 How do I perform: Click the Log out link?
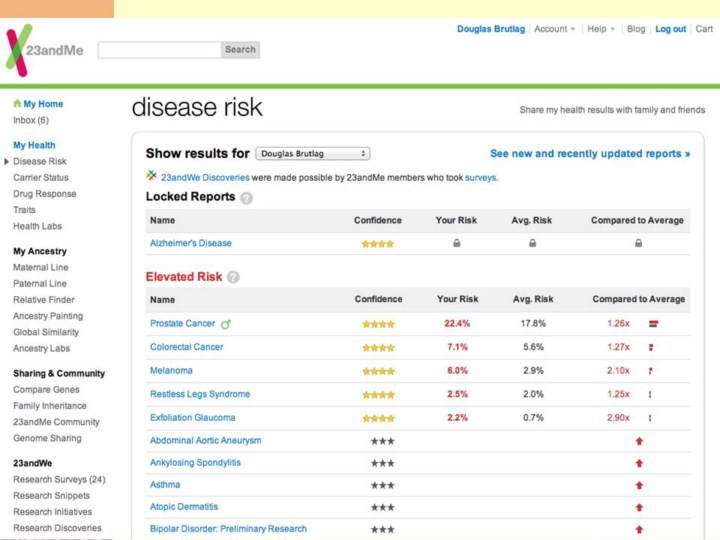(670, 29)
